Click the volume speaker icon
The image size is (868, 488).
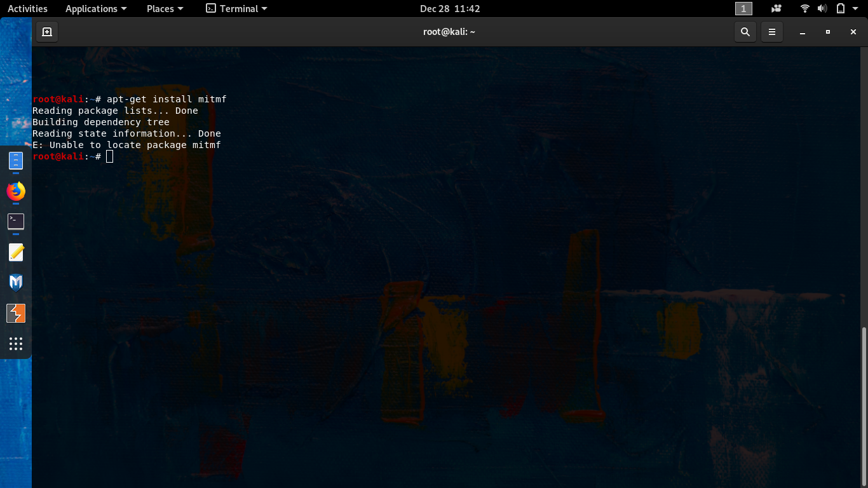tap(822, 9)
